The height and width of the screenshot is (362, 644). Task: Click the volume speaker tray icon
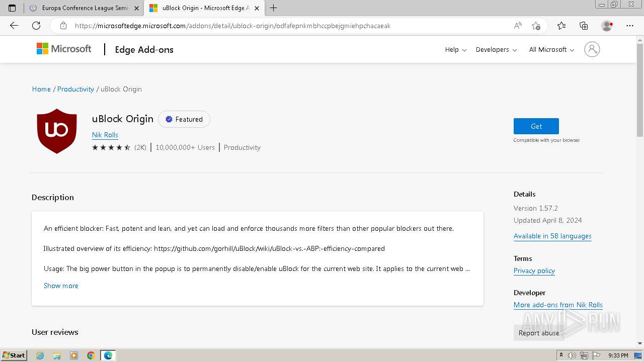572,355
